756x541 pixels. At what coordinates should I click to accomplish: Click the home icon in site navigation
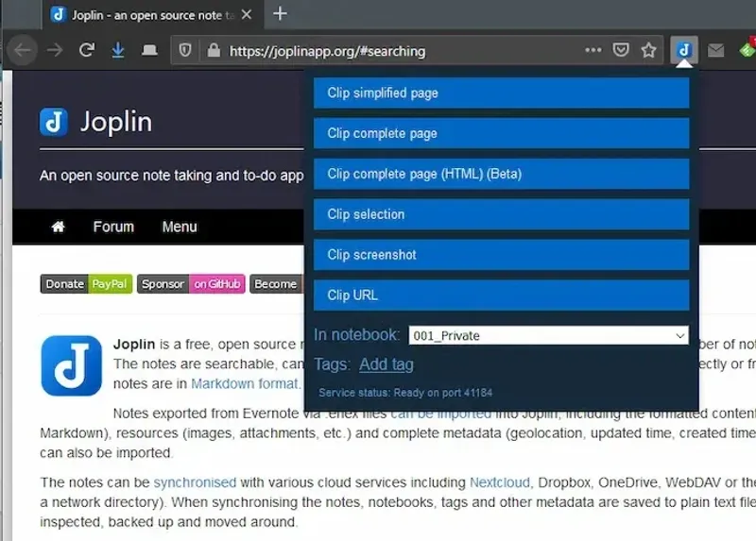click(58, 227)
